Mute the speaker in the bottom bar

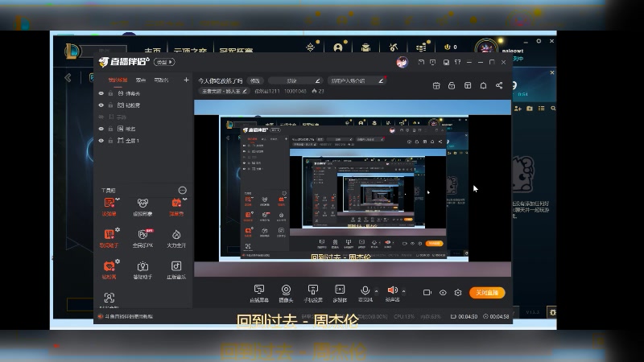pos(392,290)
